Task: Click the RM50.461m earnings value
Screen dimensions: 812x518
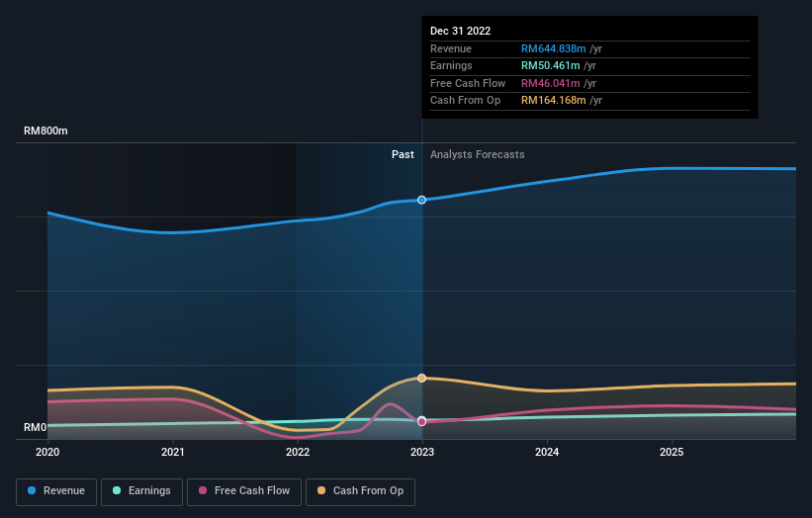Action: pos(550,65)
